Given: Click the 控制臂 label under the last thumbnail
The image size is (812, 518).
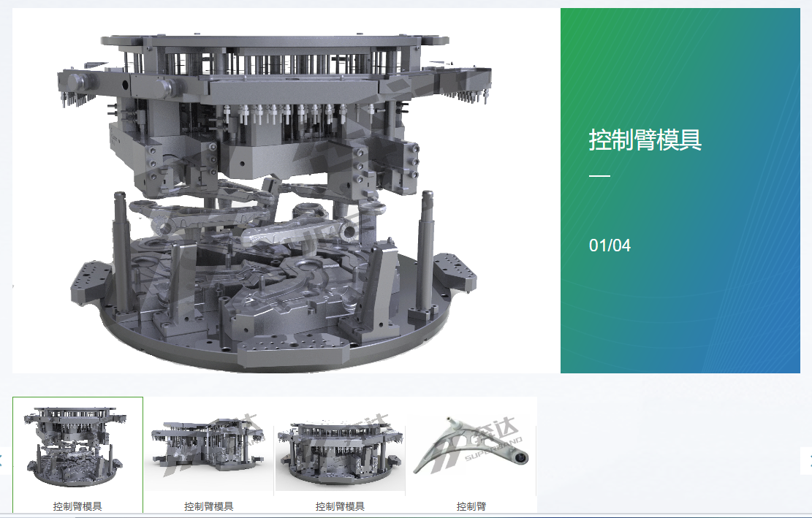Looking at the screenshot, I should pos(471,506).
